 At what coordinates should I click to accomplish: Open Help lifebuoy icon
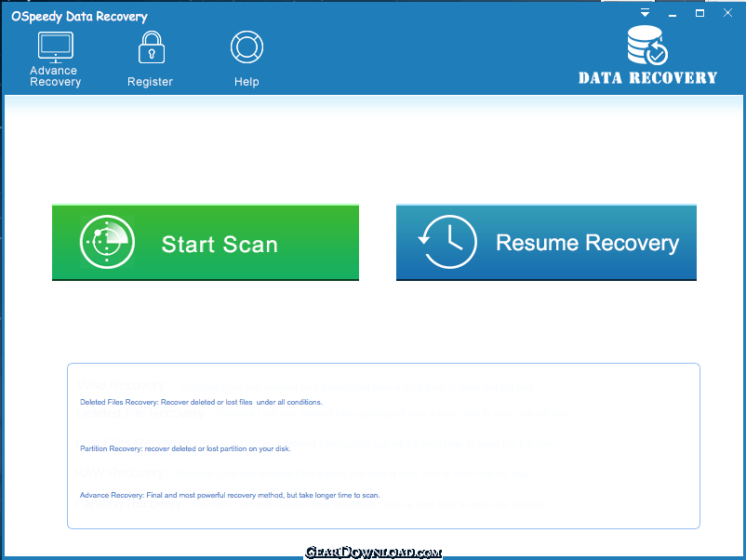tap(246, 47)
